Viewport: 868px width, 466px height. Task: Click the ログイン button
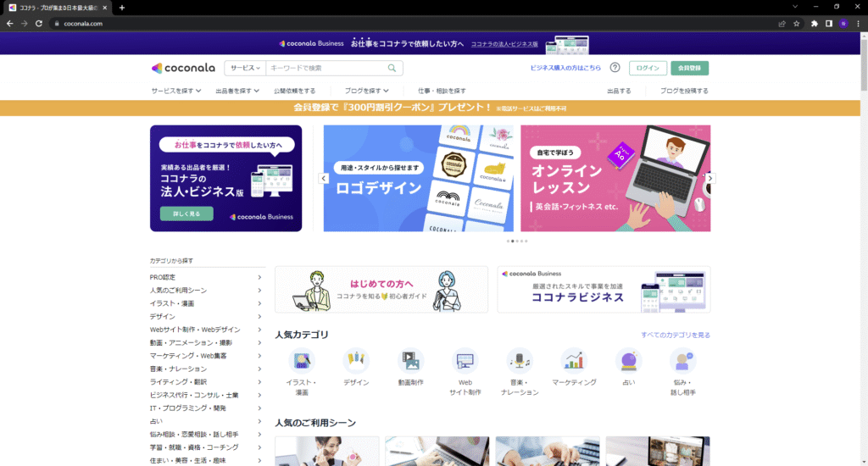pyautogui.click(x=648, y=68)
